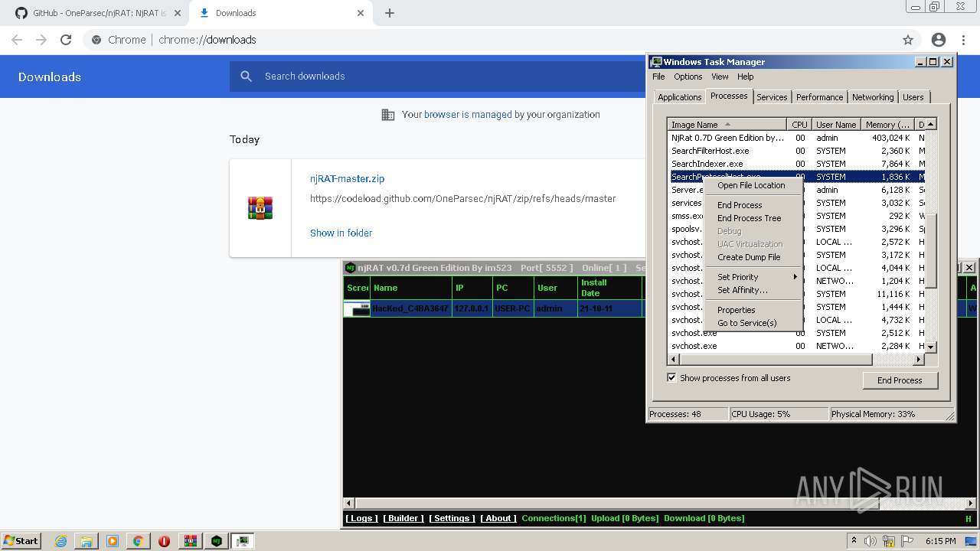Click the End Process button
This screenshot has width=980, height=551.
tap(900, 380)
